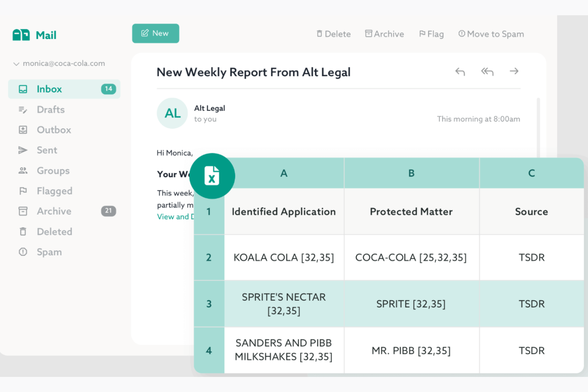Click the email subject 'New Weekly Report From Alt Legal'
The height and width of the screenshot is (392, 588).
point(253,72)
